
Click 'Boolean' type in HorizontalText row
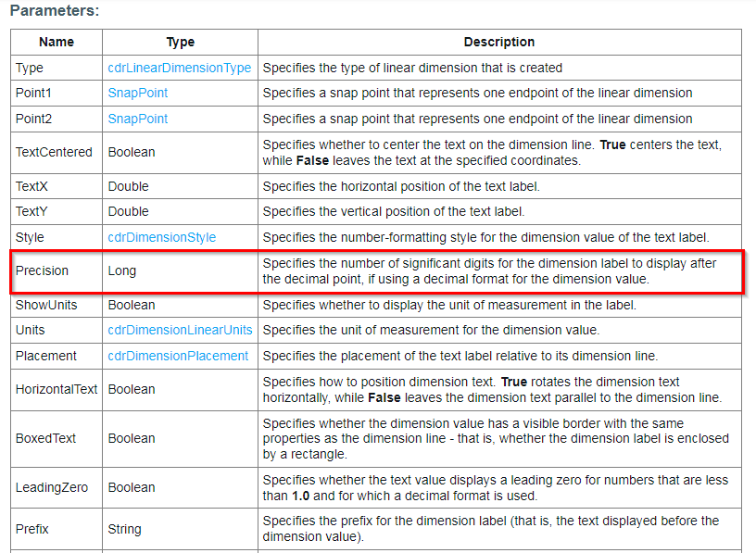click(132, 390)
